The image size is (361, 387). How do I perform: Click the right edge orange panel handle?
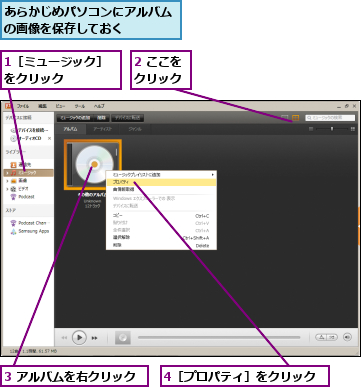click(x=359, y=226)
